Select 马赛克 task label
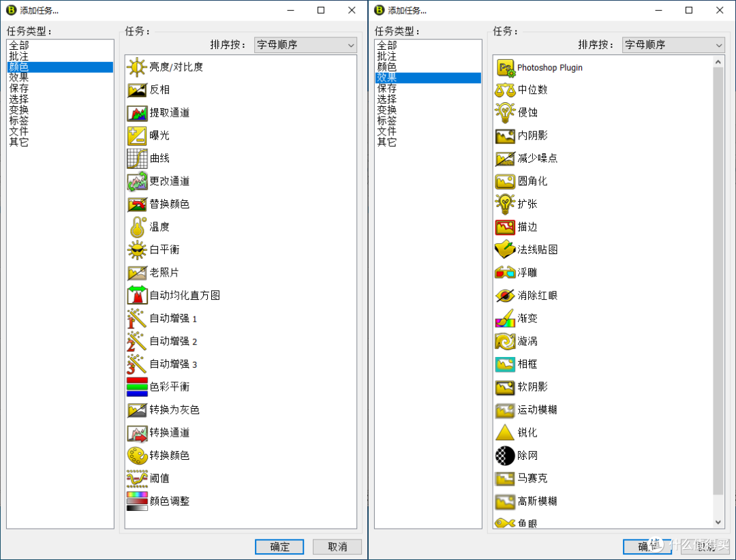 pyautogui.click(x=532, y=478)
